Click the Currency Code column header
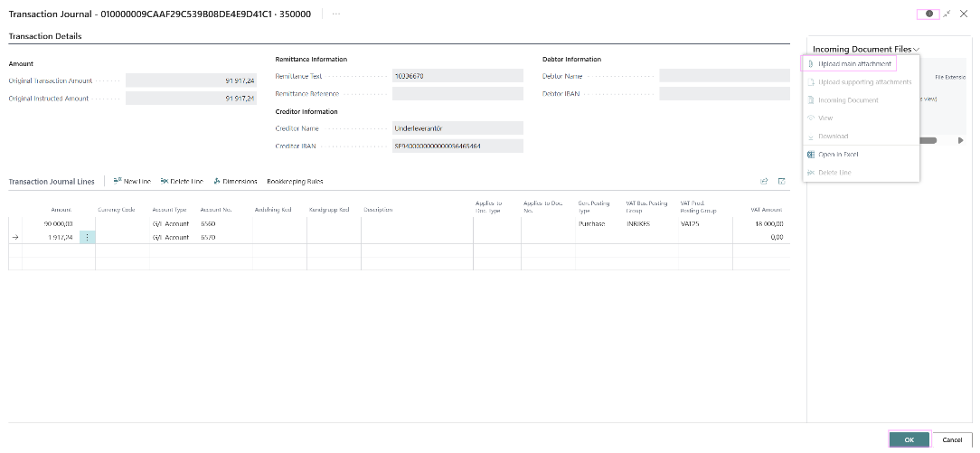Viewport: 980px width, 453px height. pyautogui.click(x=117, y=210)
